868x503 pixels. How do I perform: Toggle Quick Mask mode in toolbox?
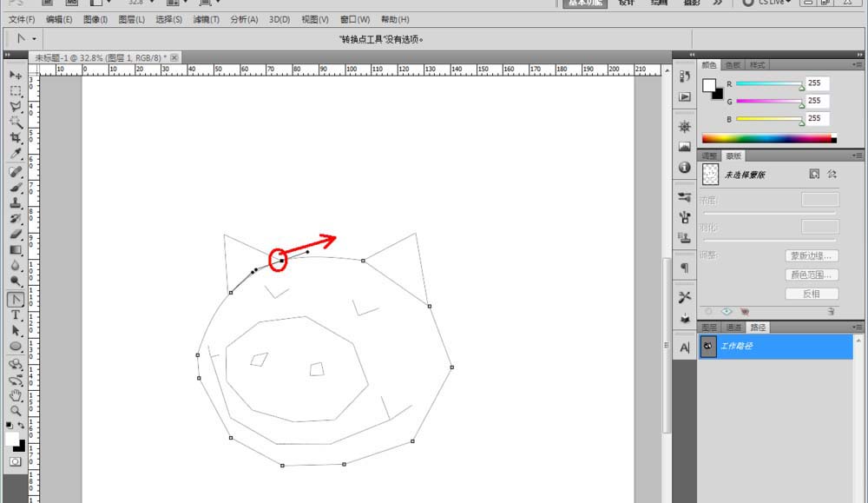click(x=16, y=461)
